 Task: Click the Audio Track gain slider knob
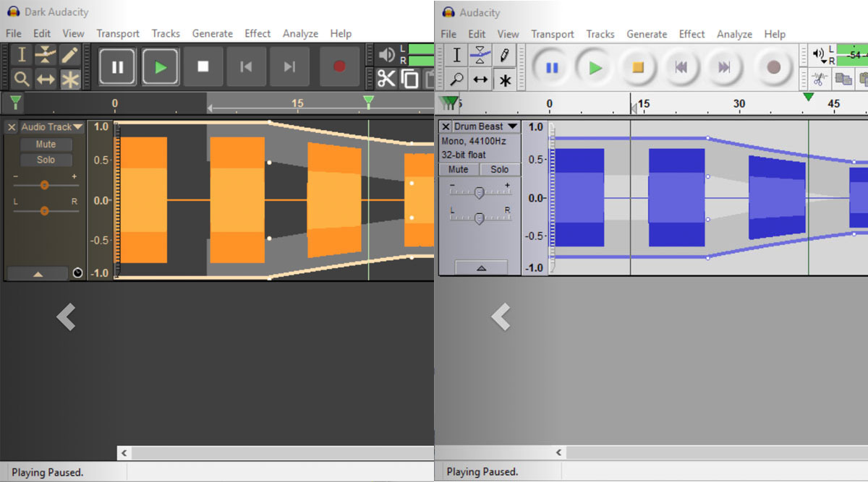tap(44, 185)
